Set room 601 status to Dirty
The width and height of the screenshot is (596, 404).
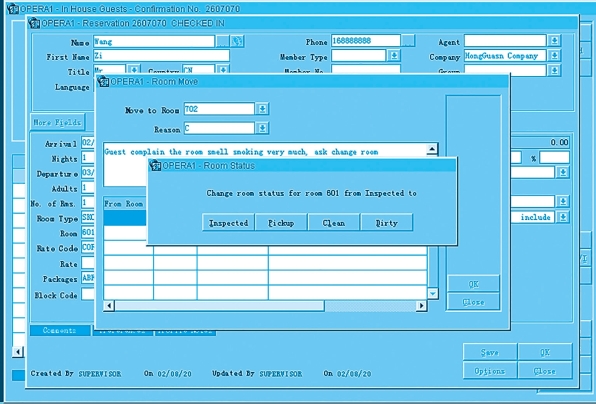387,223
